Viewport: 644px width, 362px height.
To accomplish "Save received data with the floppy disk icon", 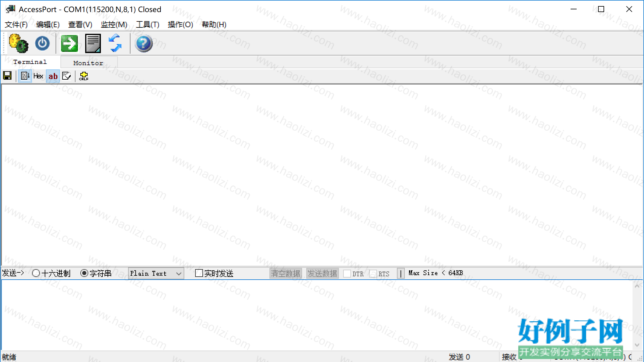I will 8,76.
